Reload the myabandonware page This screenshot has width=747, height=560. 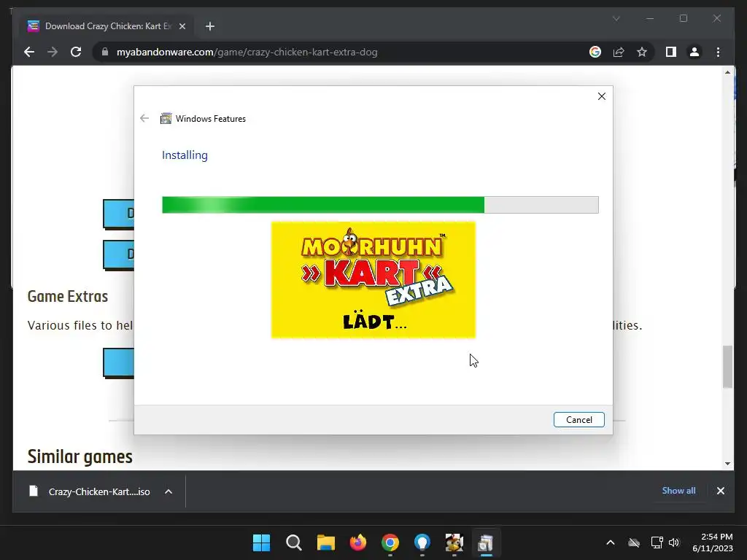76,52
